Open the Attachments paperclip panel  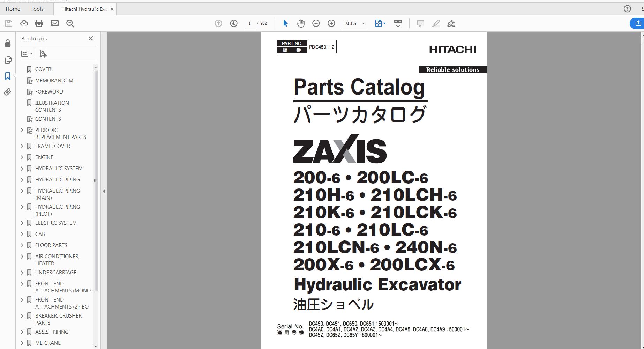click(x=8, y=92)
